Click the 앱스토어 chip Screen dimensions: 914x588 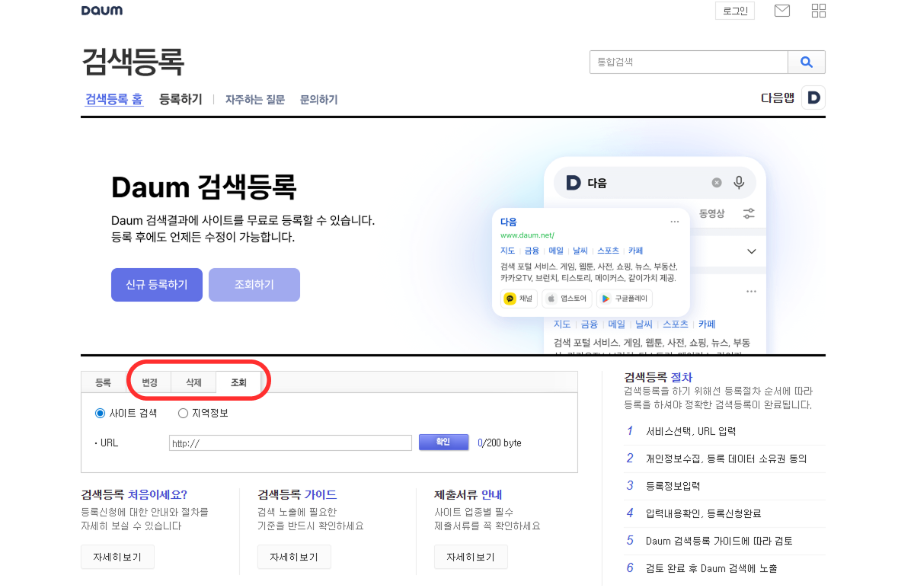click(567, 299)
